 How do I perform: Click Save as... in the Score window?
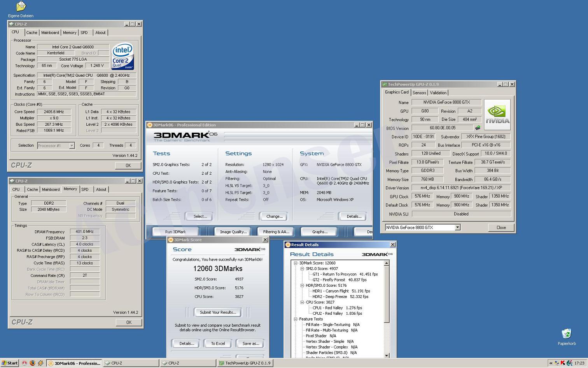tap(250, 343)
